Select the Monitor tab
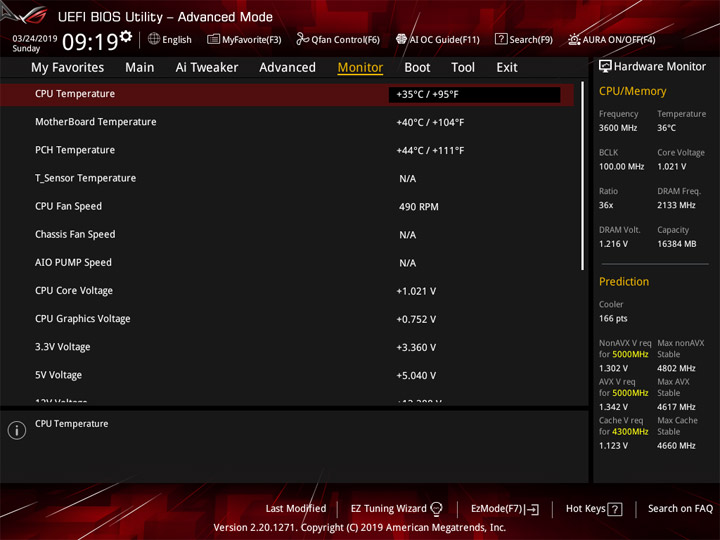 pyautogui.click(x=360, y=68)
